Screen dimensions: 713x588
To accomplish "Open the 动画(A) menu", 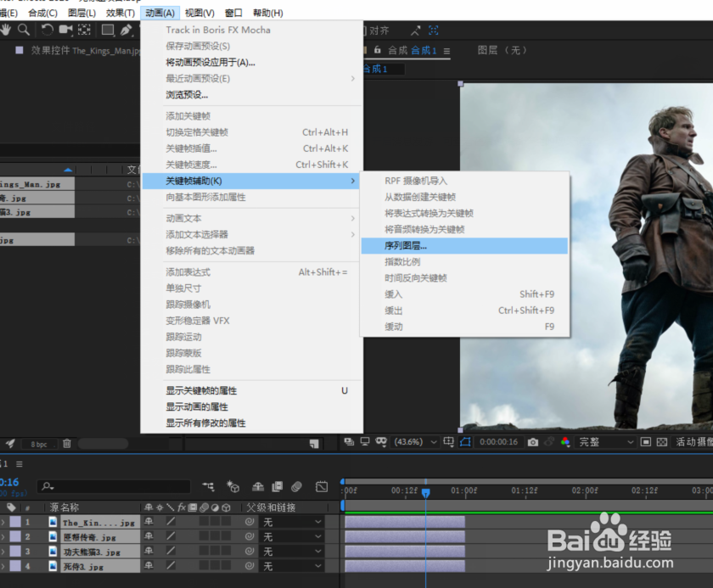I will (x=160, y=14).
